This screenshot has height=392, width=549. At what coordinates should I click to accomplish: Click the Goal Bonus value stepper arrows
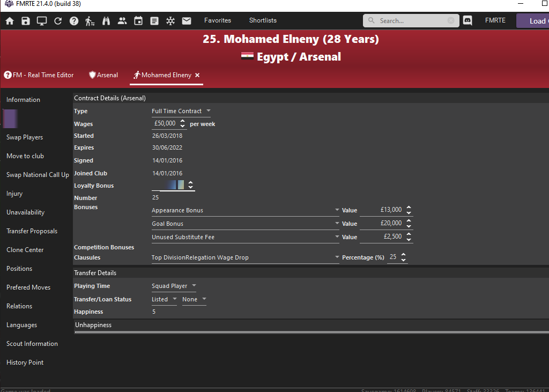click(x=409, y=223)
